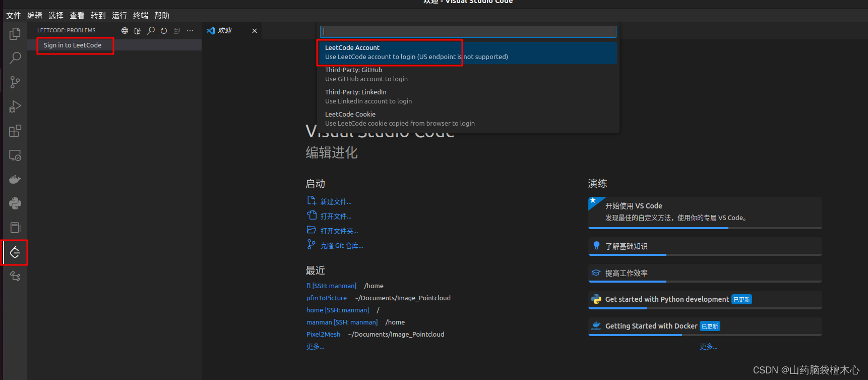Open the 查看 menu
The width and height of the screenshot is (868, 380).
[77, 16]
